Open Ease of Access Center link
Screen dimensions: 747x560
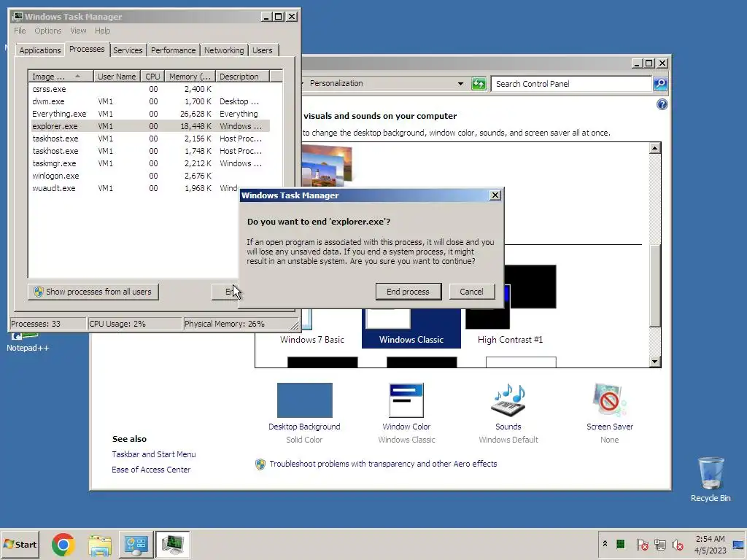[151, 470]
